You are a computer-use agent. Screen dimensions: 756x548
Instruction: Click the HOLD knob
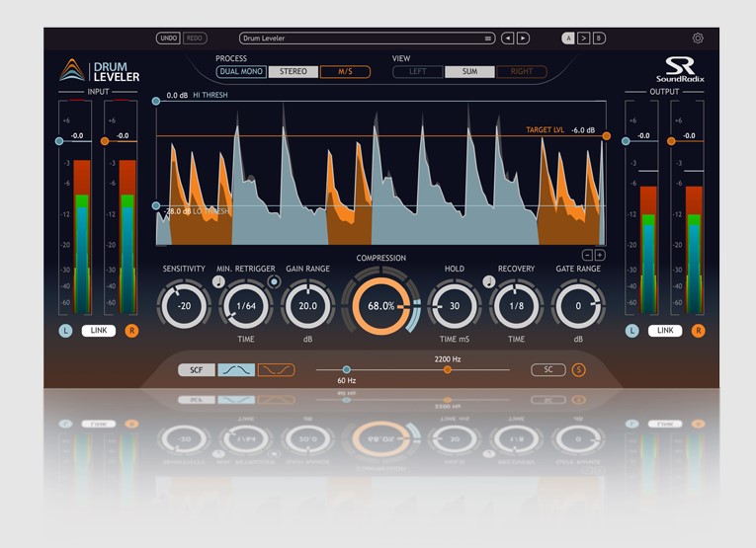[x=455, y=306]
